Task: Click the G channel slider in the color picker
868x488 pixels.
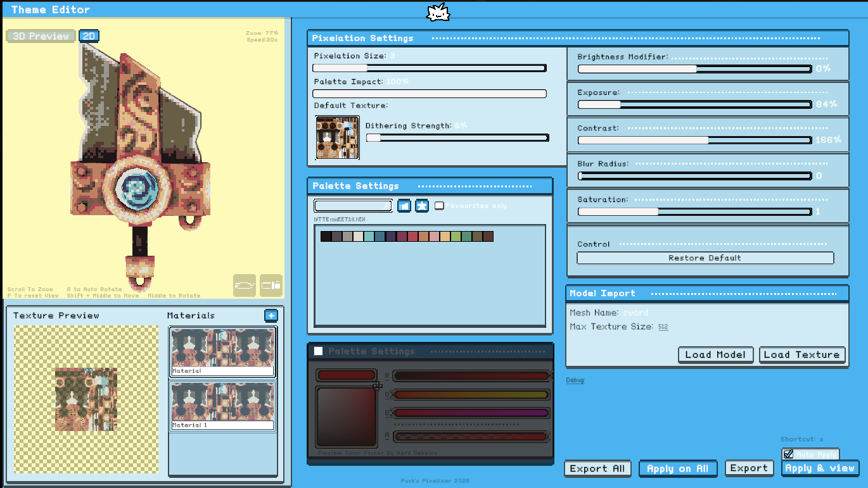Action: [471, 395]
